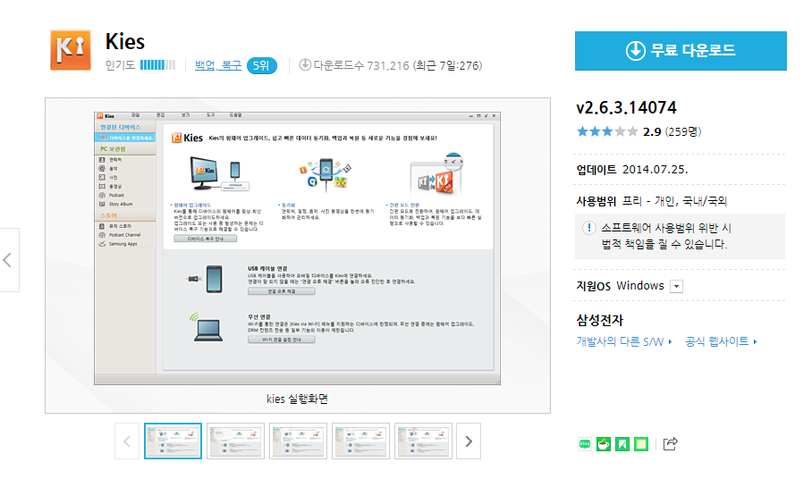
Task: Click the Naver memo share icon
Action: pos(641,444)
